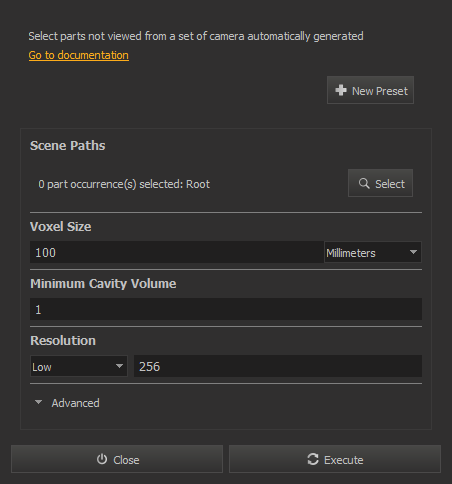The height and width of the screenshot is (484, 452).
Task: Focus the Minimum Cavity Volume field
Action: (x=226, y=309)
